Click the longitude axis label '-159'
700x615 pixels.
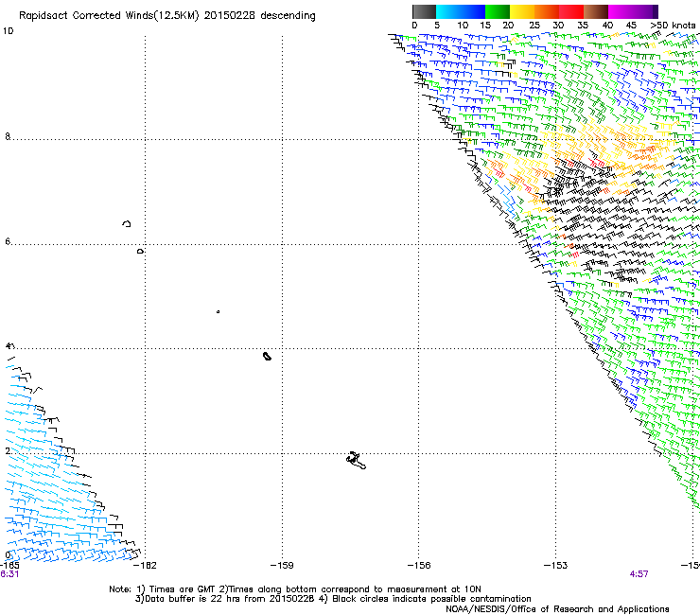[282, 566]
